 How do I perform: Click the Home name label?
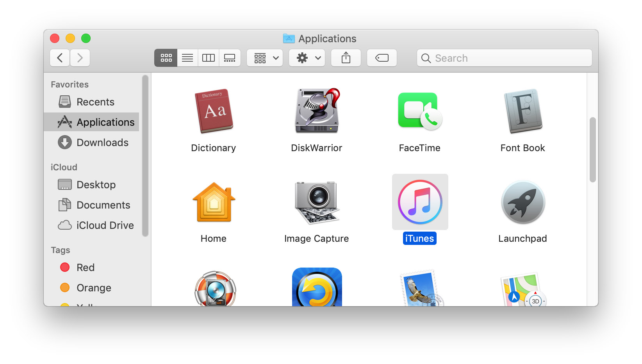[214, 239]
